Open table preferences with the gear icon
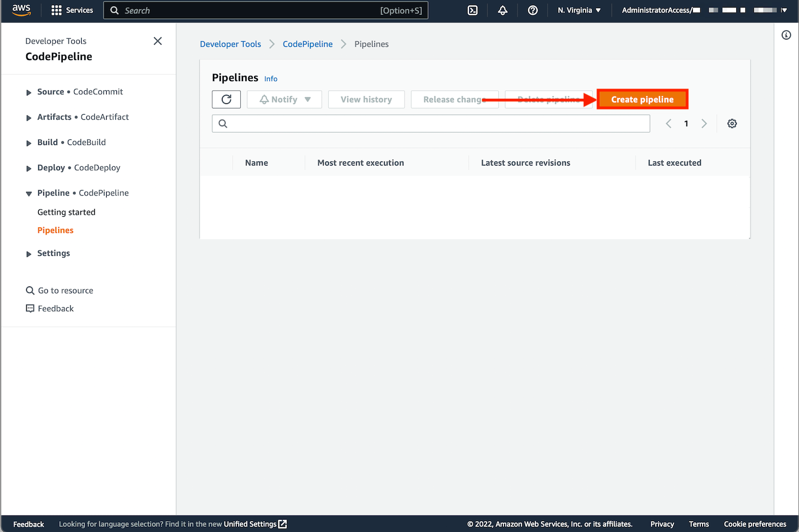The height and width of the screenshot is (532, 799). (732, 123)
